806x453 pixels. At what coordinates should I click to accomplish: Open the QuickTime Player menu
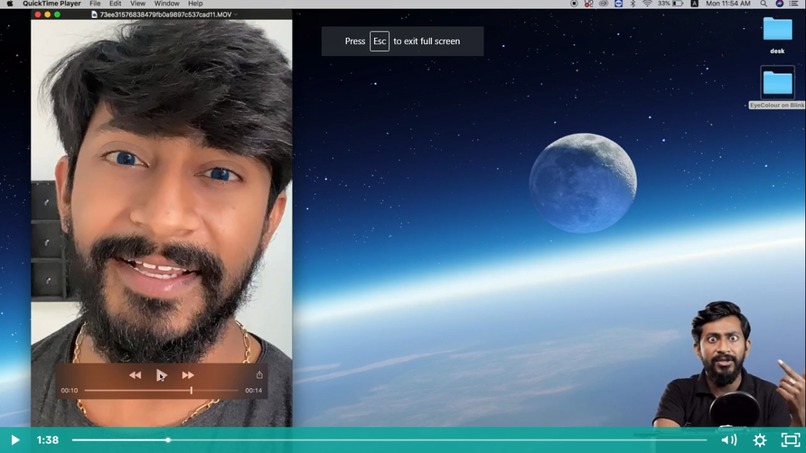click(51, 4)
